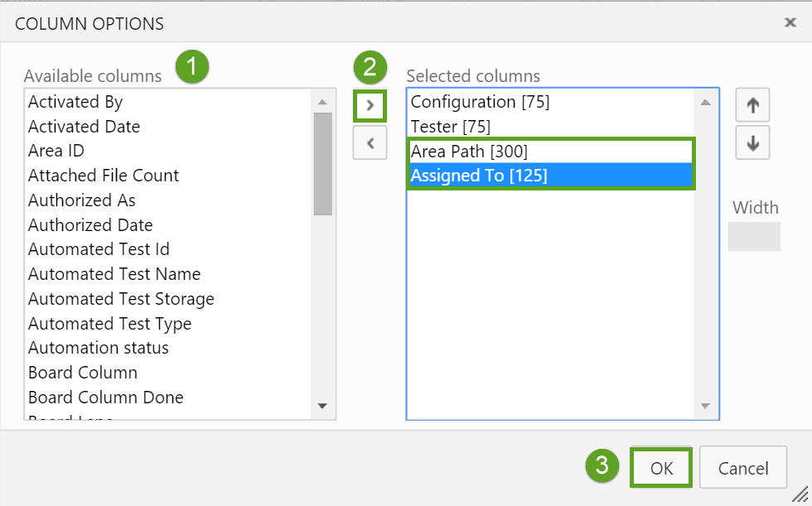Image resolution: width=812 pixels, height=506 pixels.
Task: Click the scroll-down arrow on available columns list
Action: tap(322, 406)
